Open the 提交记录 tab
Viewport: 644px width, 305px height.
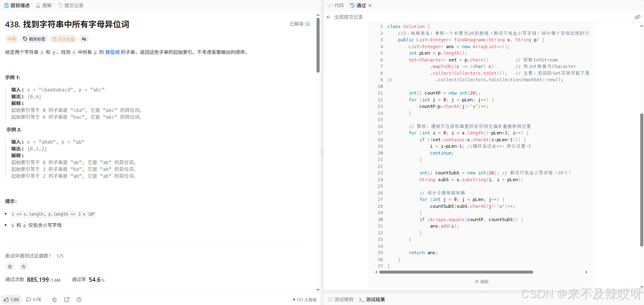(71, 5)
